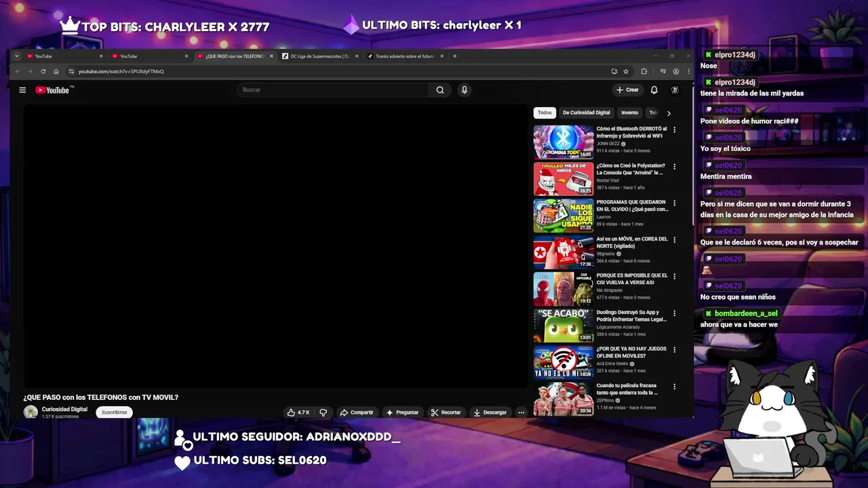Close the Trunks advierte sobre el futuro tab

click(x=442, y=56)
